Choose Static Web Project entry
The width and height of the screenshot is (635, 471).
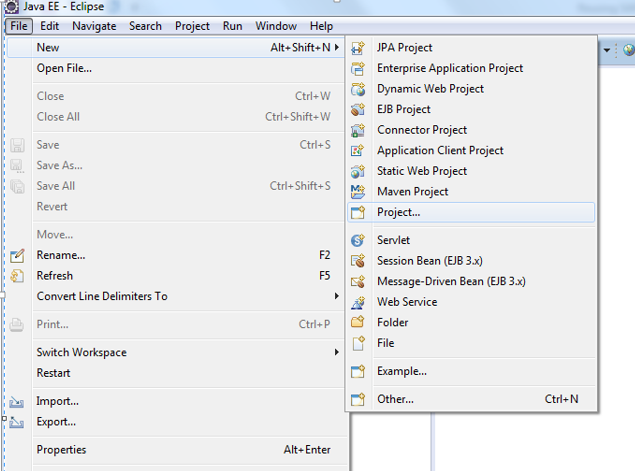coord(471,171)
